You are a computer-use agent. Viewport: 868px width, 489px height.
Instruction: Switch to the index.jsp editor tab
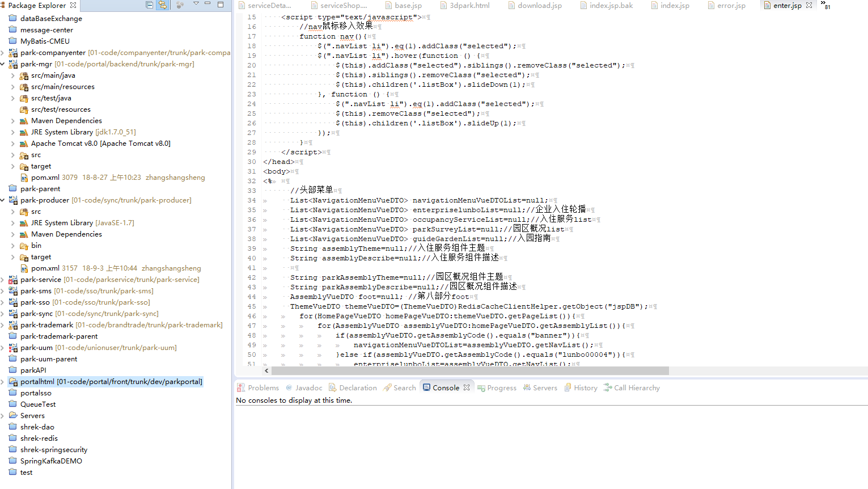click(670, 6)
